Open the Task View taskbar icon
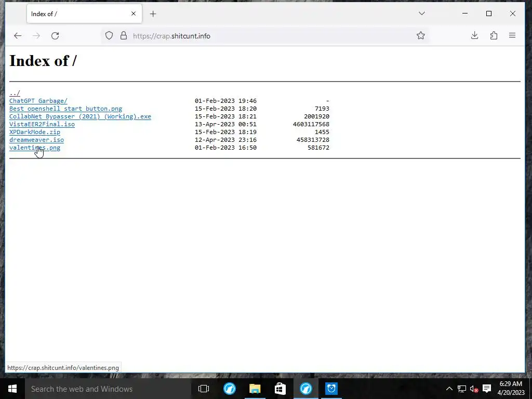Image resolution: width=532 pixels, height=399 pixels. coord(204,389)
